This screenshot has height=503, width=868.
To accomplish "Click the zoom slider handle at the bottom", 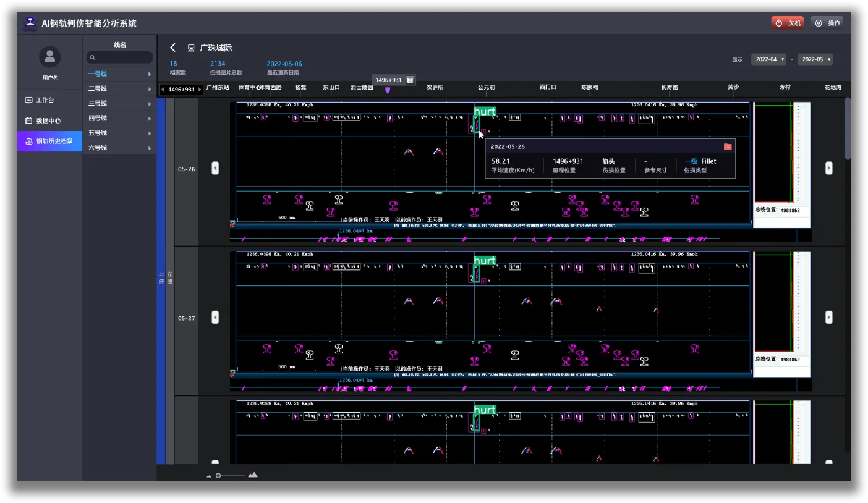I will point(218,475).
